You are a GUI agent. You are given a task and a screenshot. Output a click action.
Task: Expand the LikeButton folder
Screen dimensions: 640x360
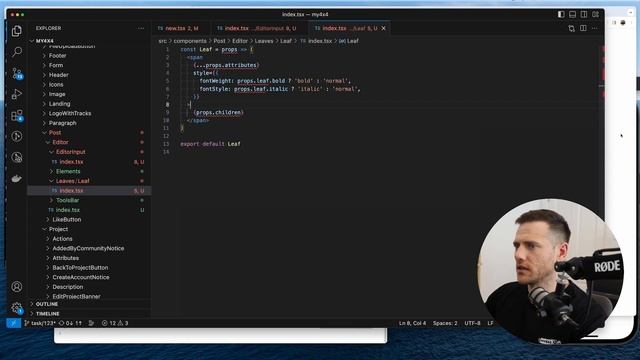[x=89, y=219]
